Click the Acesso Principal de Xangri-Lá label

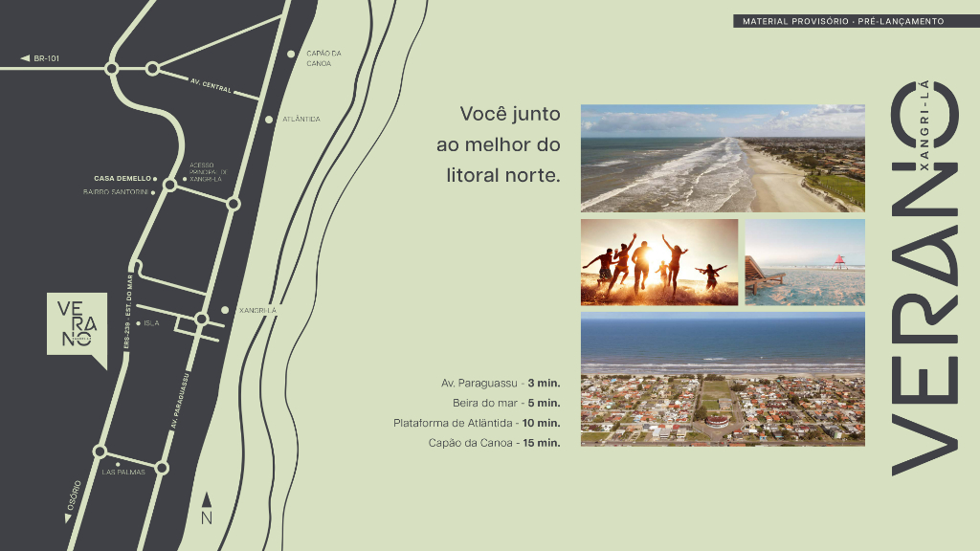click(208, 172)
